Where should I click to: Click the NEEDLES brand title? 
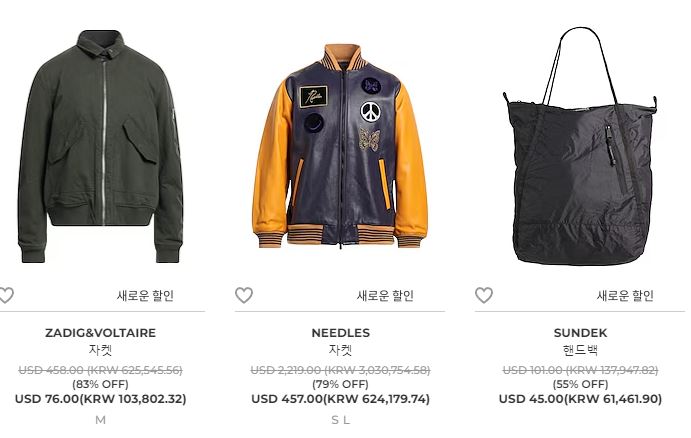[x=340, y=333]
